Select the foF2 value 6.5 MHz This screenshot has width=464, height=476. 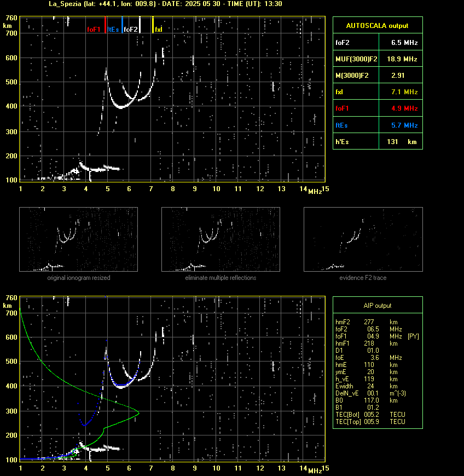[x=404, y=43]
